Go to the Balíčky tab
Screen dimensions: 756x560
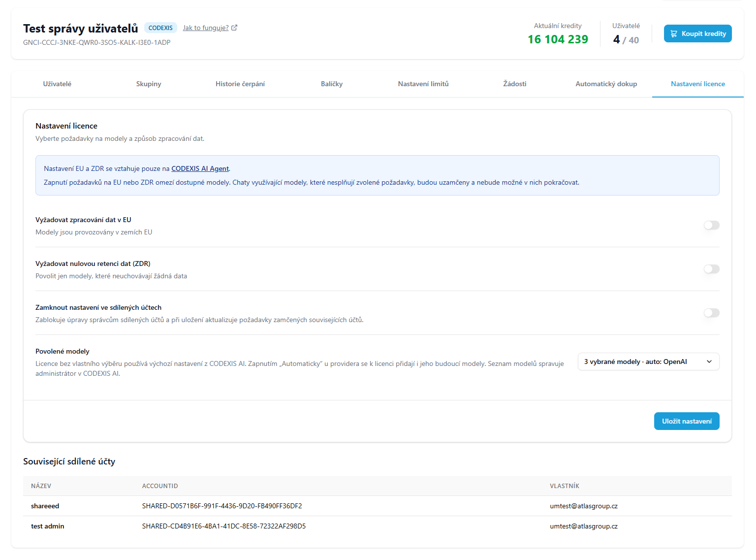pyautogui.click(x=332, y=84)
